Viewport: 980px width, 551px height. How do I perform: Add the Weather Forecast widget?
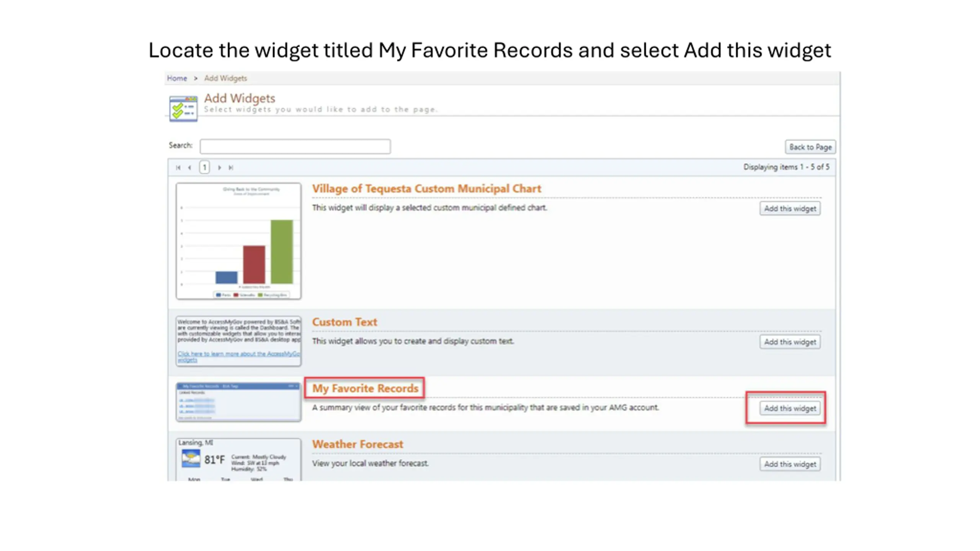click(790, 464)
